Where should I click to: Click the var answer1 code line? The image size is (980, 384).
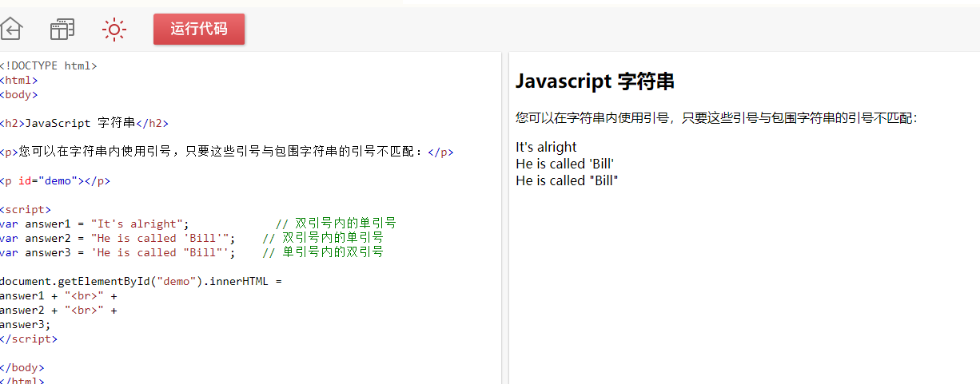198,224
